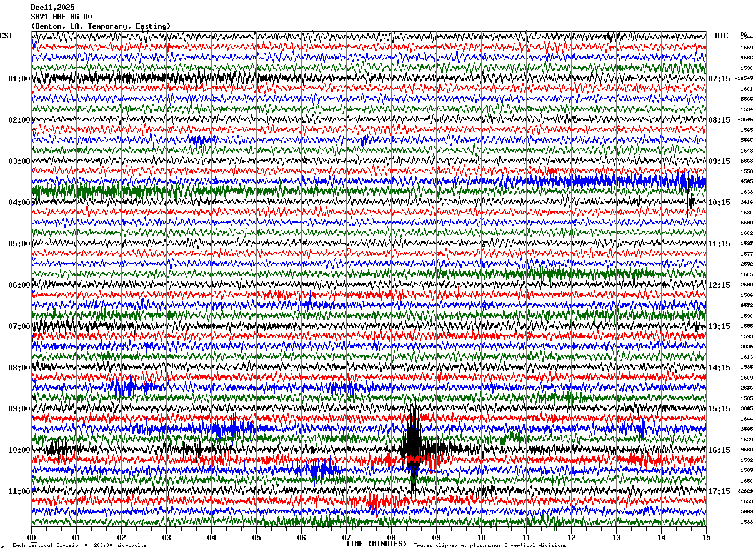
Task: Select the 08:00 CST time label
Action: 19,368
